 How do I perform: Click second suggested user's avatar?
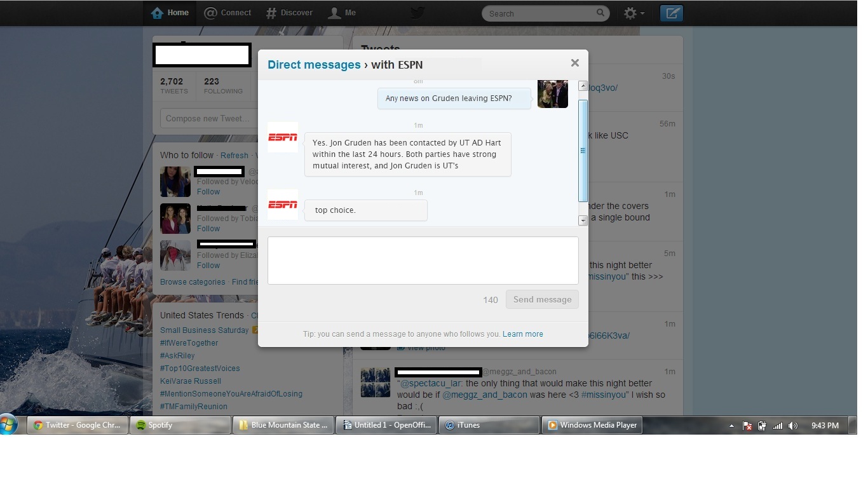(x=175, y=219)
